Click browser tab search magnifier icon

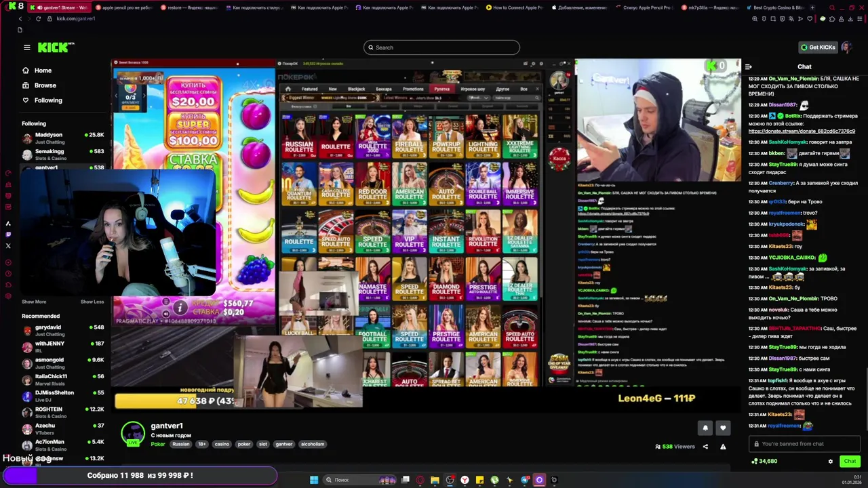coord(832,7)
